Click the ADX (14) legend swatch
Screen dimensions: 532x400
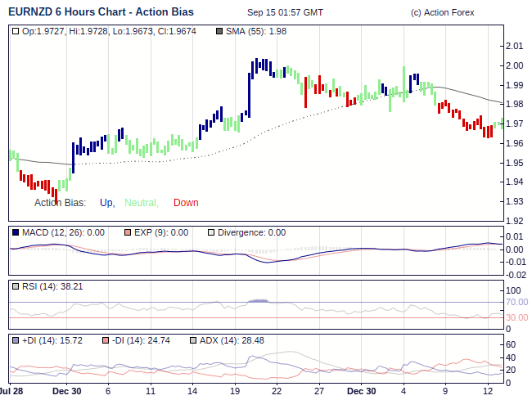193,340
